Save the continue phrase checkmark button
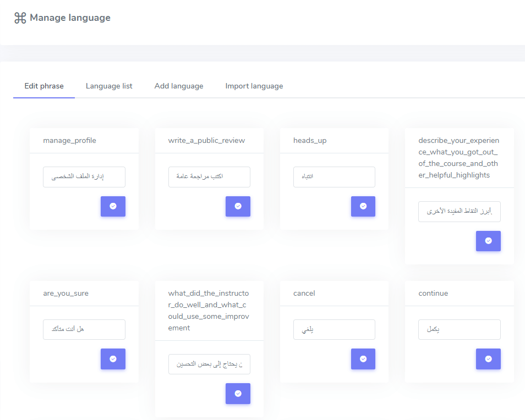 click(488, 359)
